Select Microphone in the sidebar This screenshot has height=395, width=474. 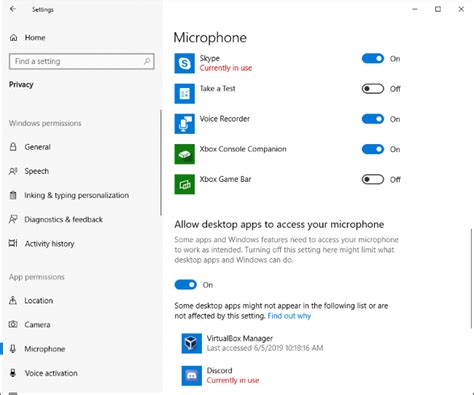click(x=44, y=349)
